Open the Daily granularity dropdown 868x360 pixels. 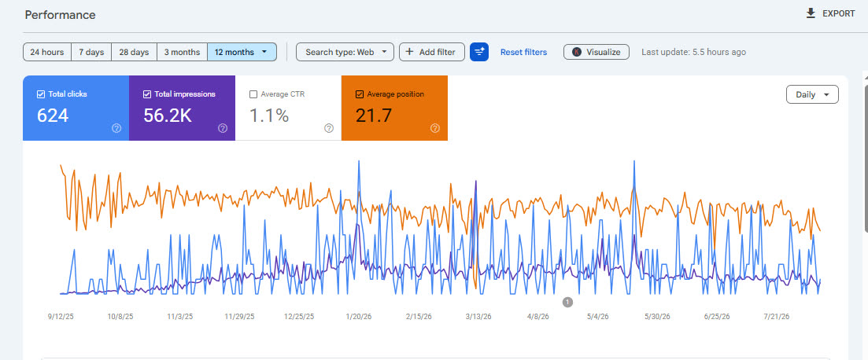coord(812,94)
